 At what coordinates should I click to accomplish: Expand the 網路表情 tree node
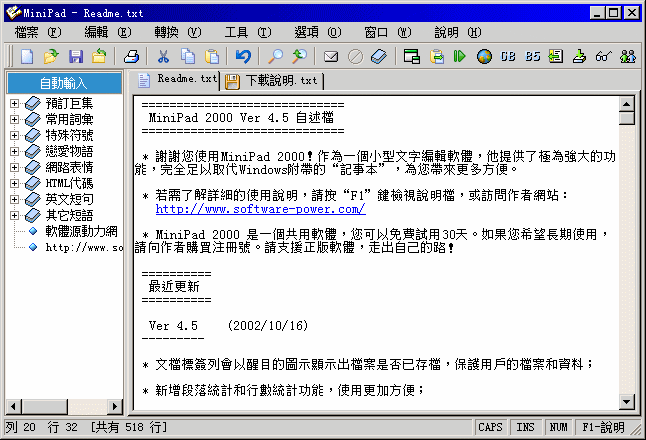click(x=14, y=167)
